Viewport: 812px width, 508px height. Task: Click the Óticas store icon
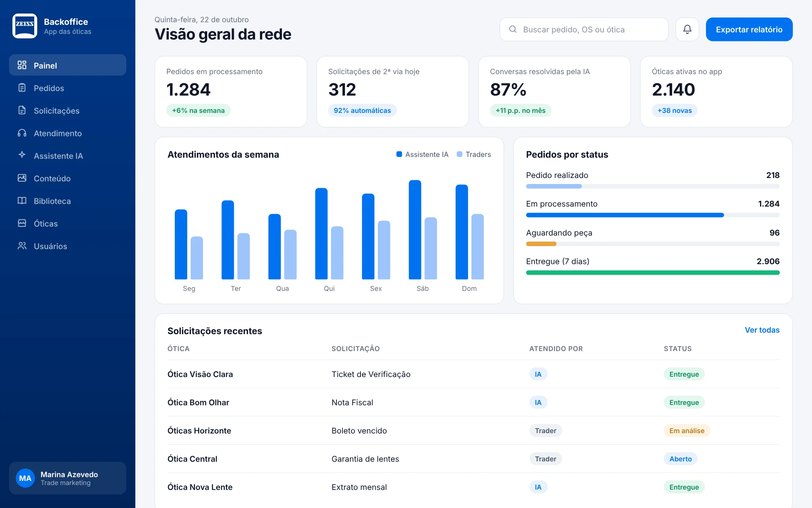pyautogui.click(x=22, y=223)
